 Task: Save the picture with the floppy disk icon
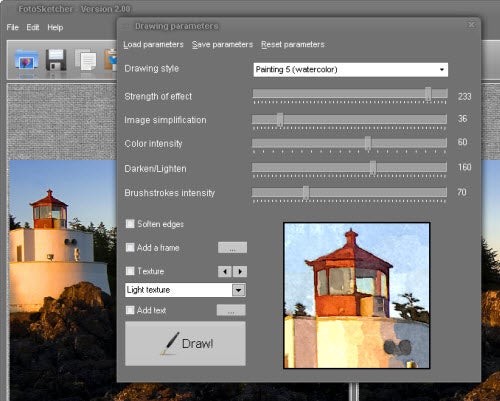pos(56,60)
